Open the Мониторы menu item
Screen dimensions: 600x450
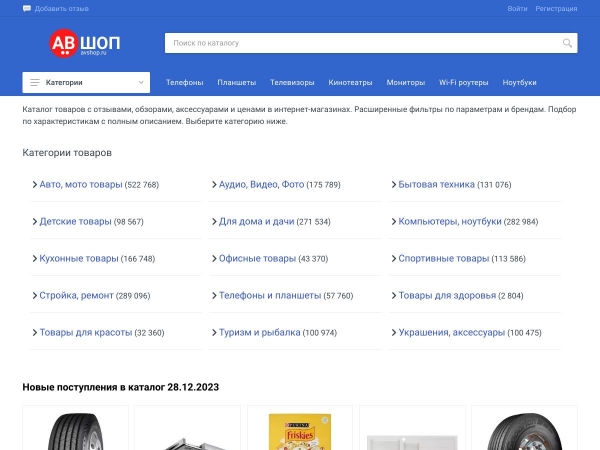click(406, 83)
